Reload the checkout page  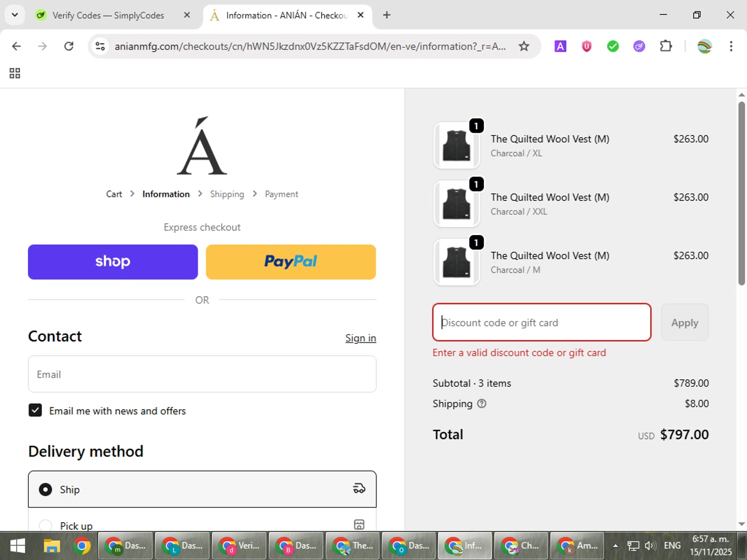pyautogui.click(x=69, y=46)
